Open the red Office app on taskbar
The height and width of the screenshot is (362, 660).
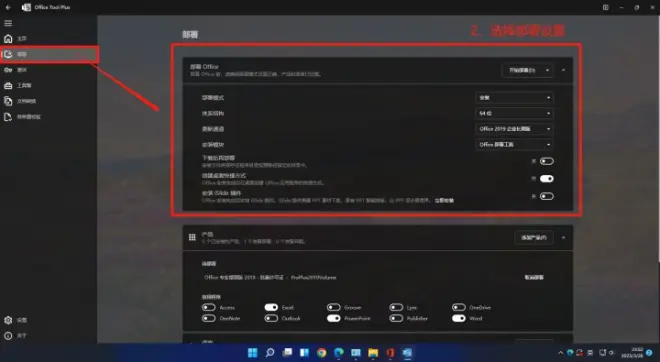[390, 353]
